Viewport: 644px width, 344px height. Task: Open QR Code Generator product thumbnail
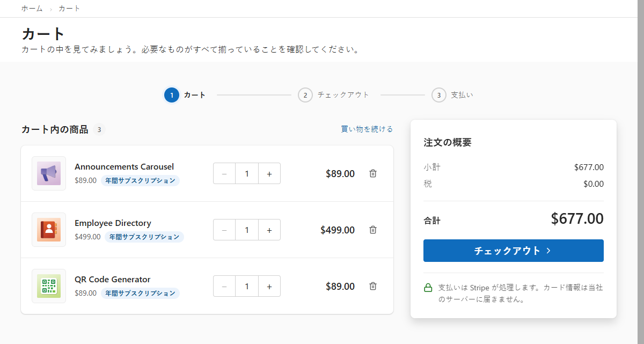[x=49, y=286]
